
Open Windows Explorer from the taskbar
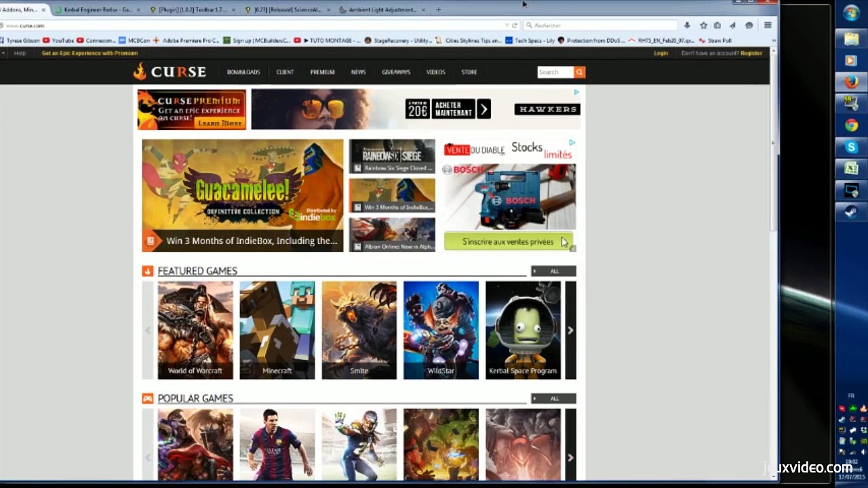tap(851, 39)
